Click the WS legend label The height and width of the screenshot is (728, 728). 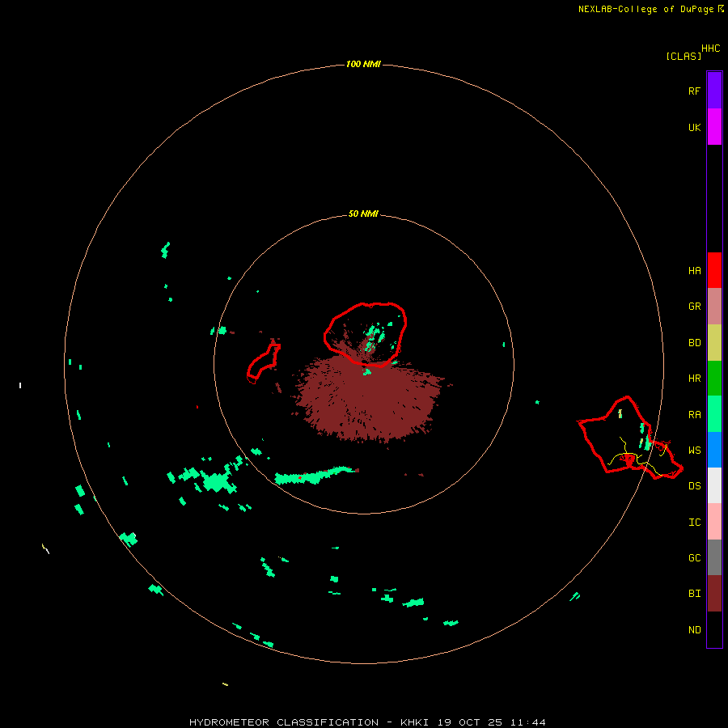694,450
